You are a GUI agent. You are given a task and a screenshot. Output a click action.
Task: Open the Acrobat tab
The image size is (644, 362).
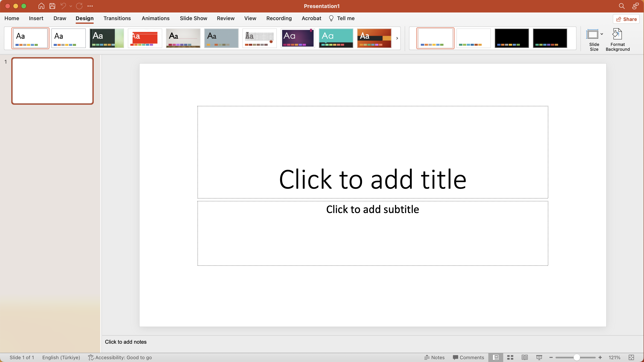(x=311, y=18)
